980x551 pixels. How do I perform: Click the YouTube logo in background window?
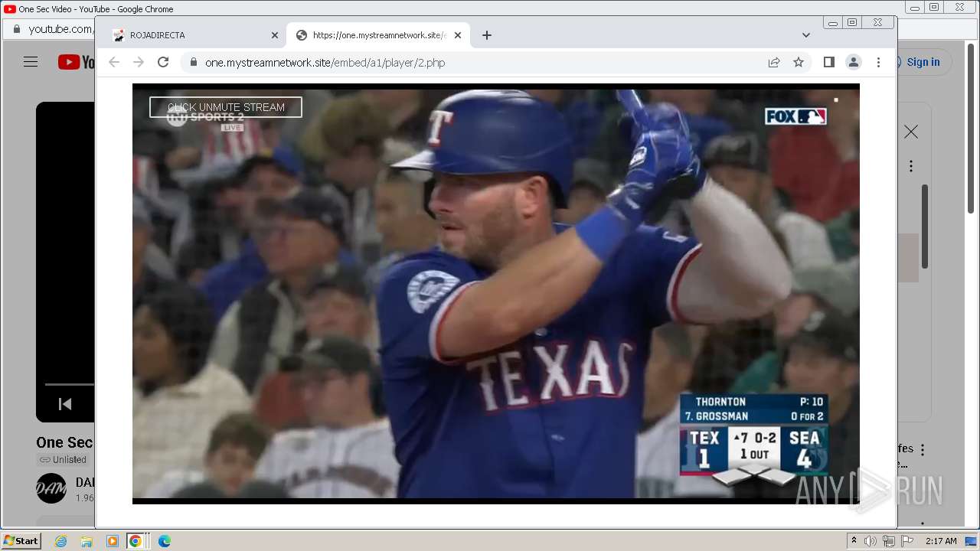tap(76, 62)
